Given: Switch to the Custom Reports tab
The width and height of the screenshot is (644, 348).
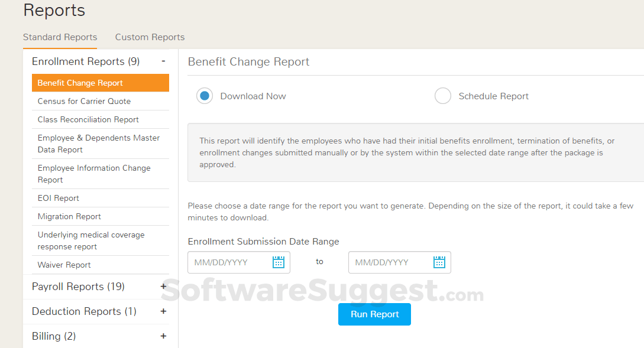Looking at the screenshot, I should point(150,37).
